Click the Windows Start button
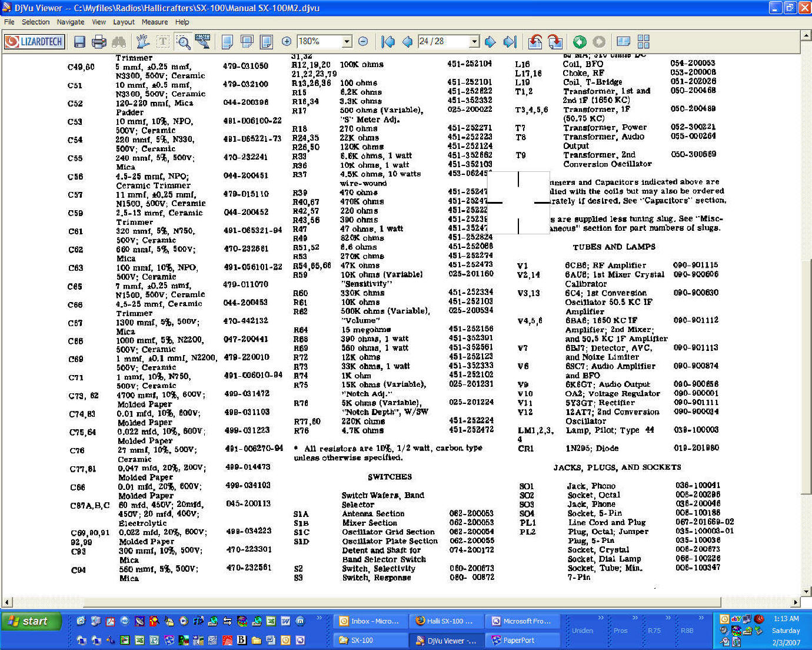This screenshot has width=812, height=650. [x=31, y=621]
